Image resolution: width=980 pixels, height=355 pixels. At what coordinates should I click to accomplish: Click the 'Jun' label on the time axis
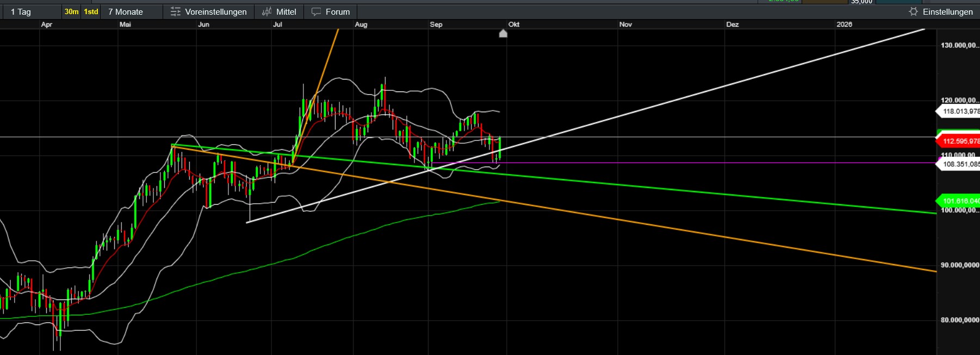203,25
